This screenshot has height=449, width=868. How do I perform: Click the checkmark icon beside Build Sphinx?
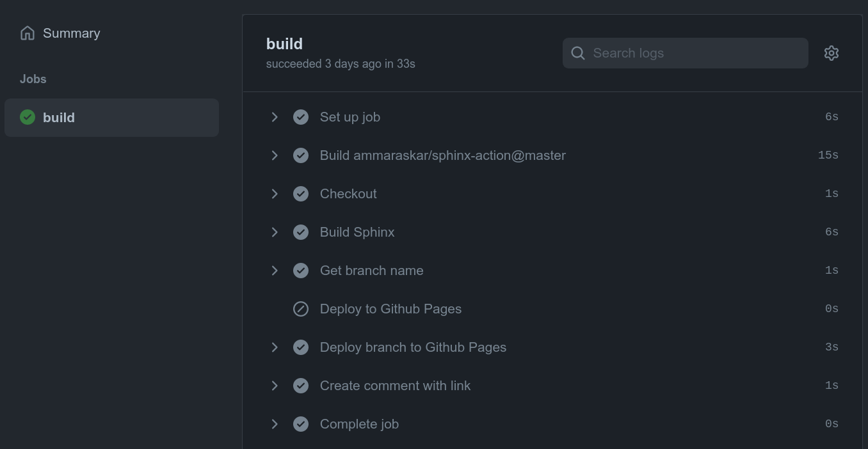(301, 232)
